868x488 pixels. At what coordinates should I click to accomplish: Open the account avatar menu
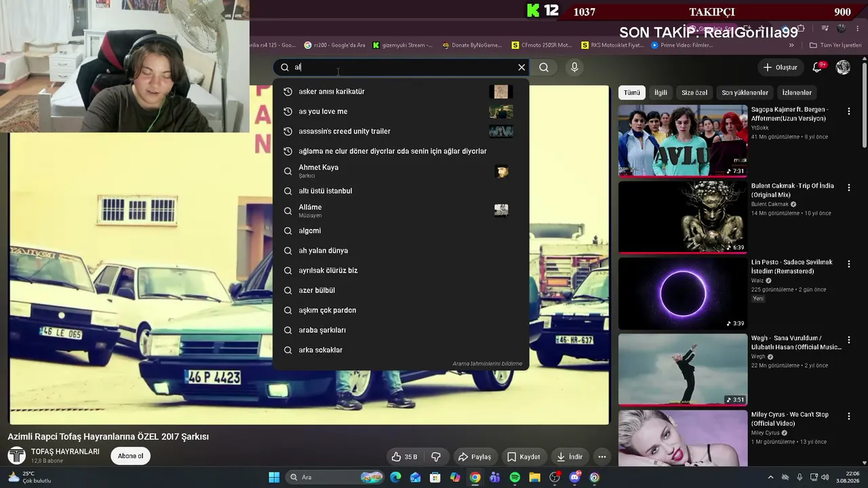click(x=843, y=67)
